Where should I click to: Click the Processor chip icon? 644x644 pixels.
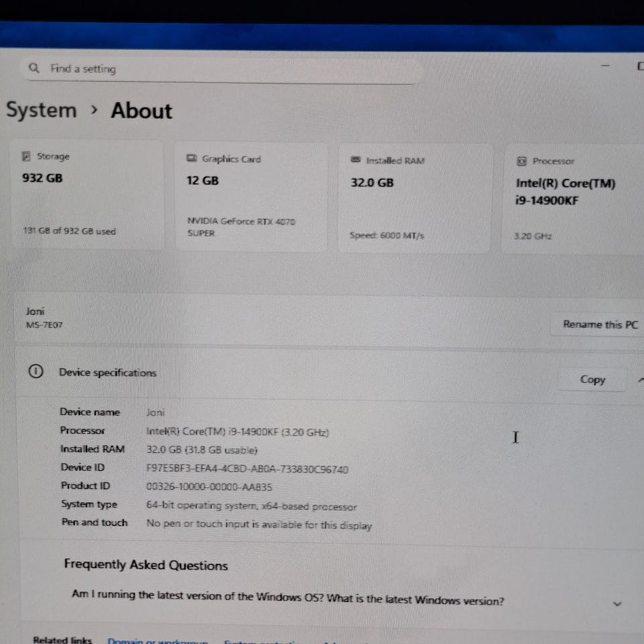[x=522, y=162]
